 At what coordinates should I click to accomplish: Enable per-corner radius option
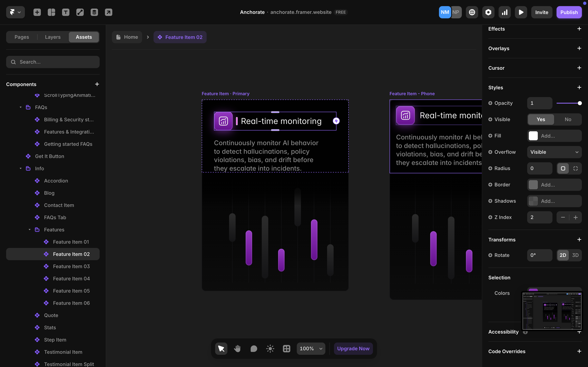coord(575,168)
